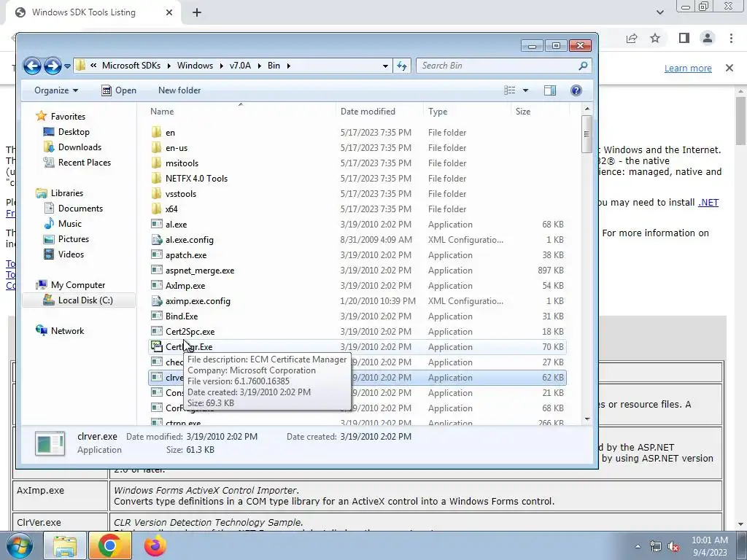
Task: Create a New folder
Action: 179,90
